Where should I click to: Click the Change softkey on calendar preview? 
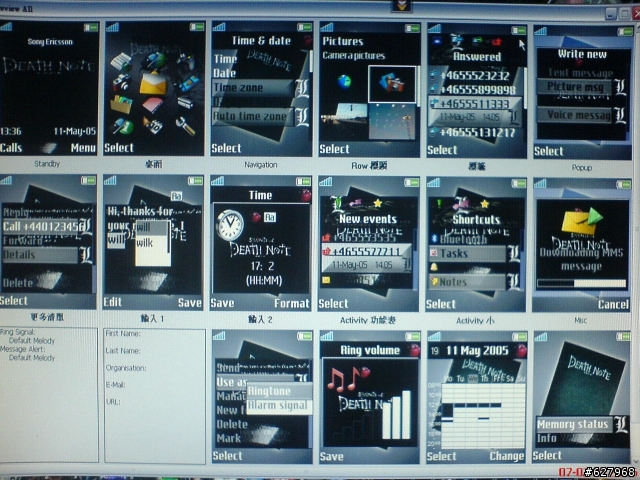point(507,456)
